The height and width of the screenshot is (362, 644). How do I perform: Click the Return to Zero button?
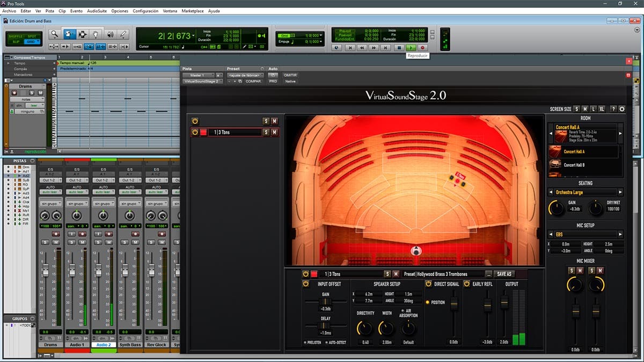350,48
